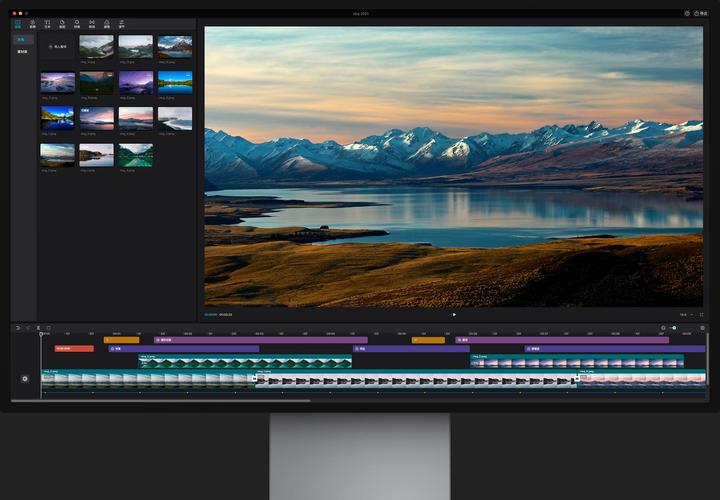Select the first indigo clip beside red clip
This screenshot has width=720, height=500.
(x=184, y=349)
